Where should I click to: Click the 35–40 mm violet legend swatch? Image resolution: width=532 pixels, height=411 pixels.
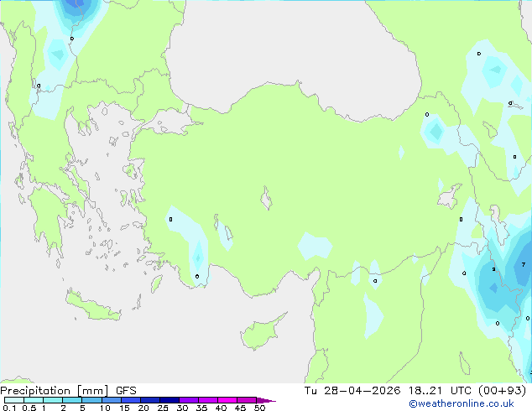click(208, 400)
